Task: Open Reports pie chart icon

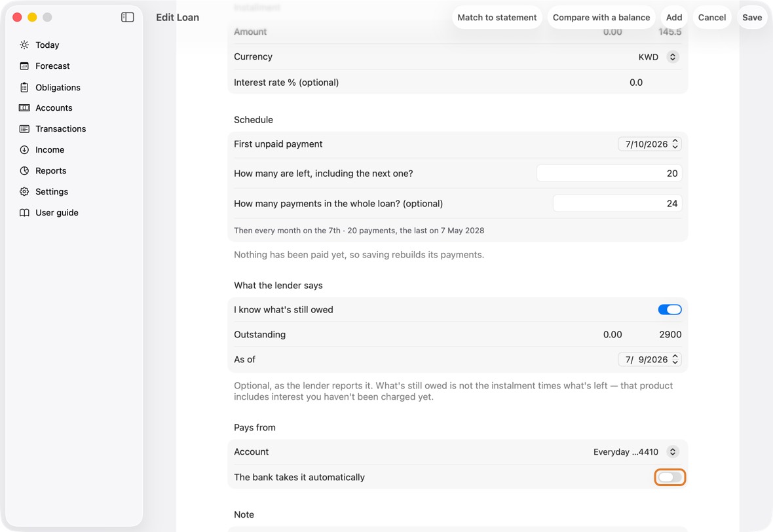Action: point(24,170)
